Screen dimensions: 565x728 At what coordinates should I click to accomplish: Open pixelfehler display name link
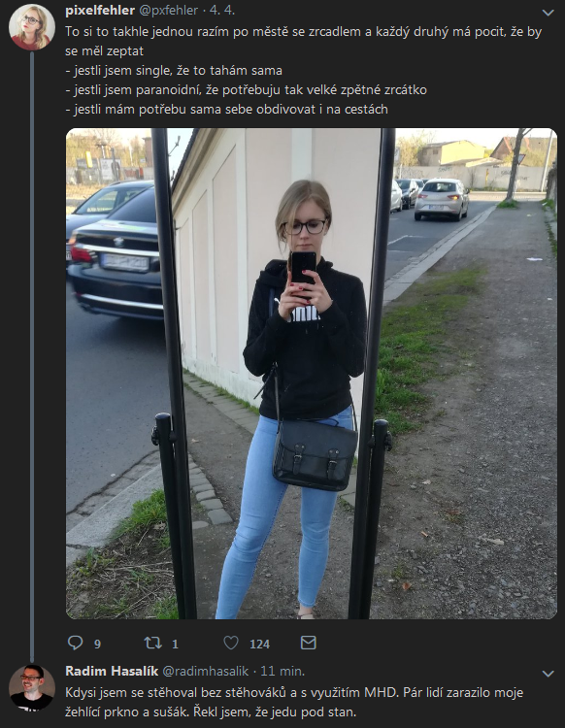(100, 10)
